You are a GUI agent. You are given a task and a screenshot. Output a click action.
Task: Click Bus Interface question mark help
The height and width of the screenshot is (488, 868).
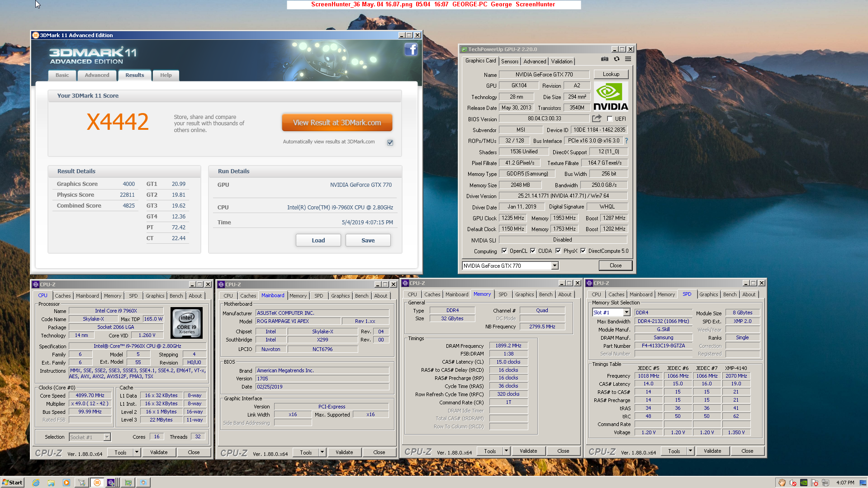coord(626,141)
